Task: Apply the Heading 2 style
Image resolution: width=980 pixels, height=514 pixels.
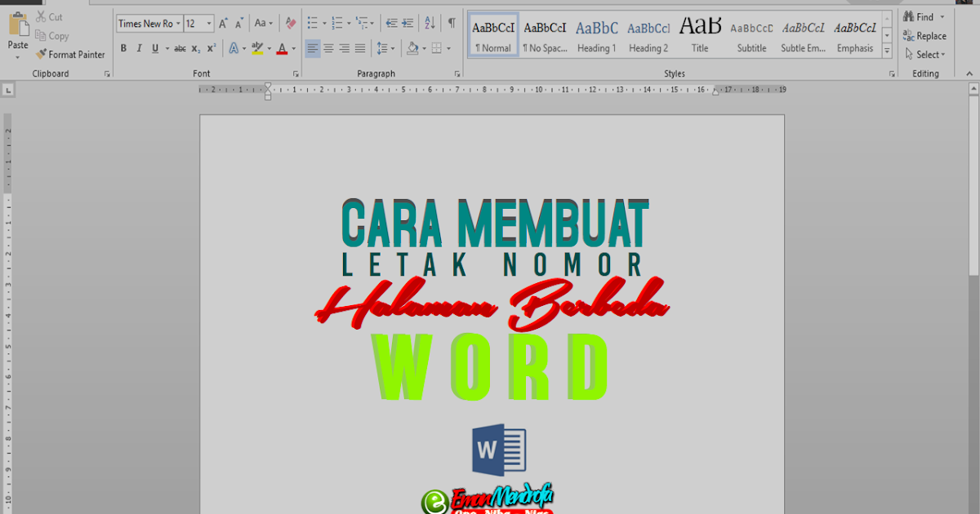Action: [648, 35]
